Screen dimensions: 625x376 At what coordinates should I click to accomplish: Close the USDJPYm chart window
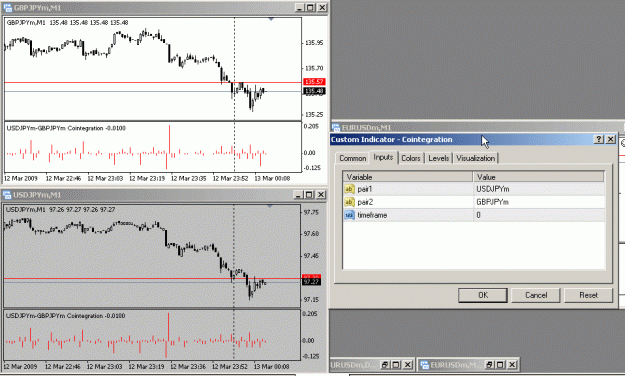pos(320,195)
